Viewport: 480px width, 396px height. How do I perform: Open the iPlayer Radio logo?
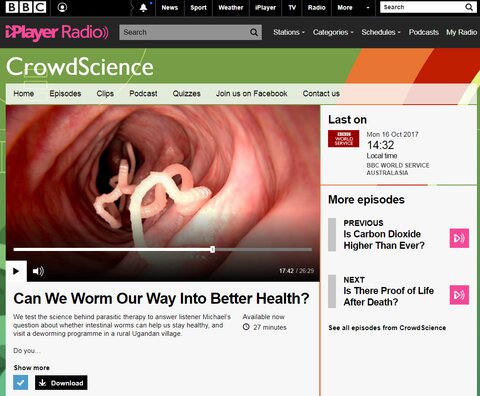pos(57,32)
